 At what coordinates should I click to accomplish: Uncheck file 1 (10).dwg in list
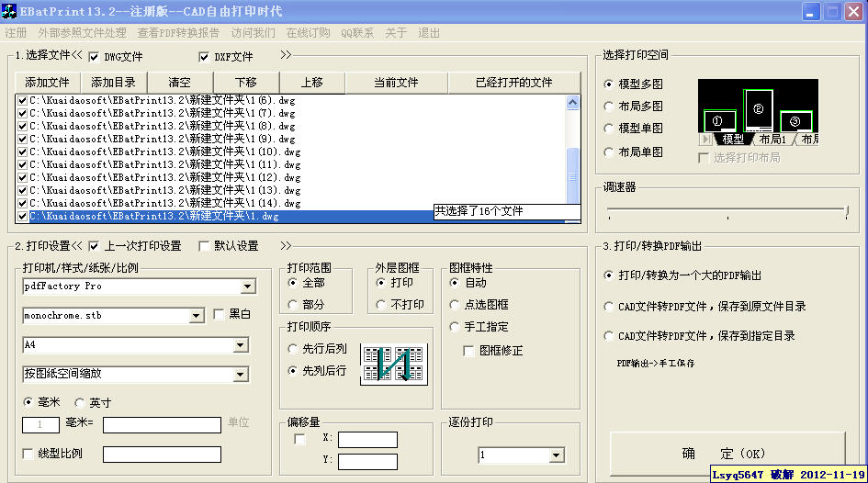tap(23, 152)
